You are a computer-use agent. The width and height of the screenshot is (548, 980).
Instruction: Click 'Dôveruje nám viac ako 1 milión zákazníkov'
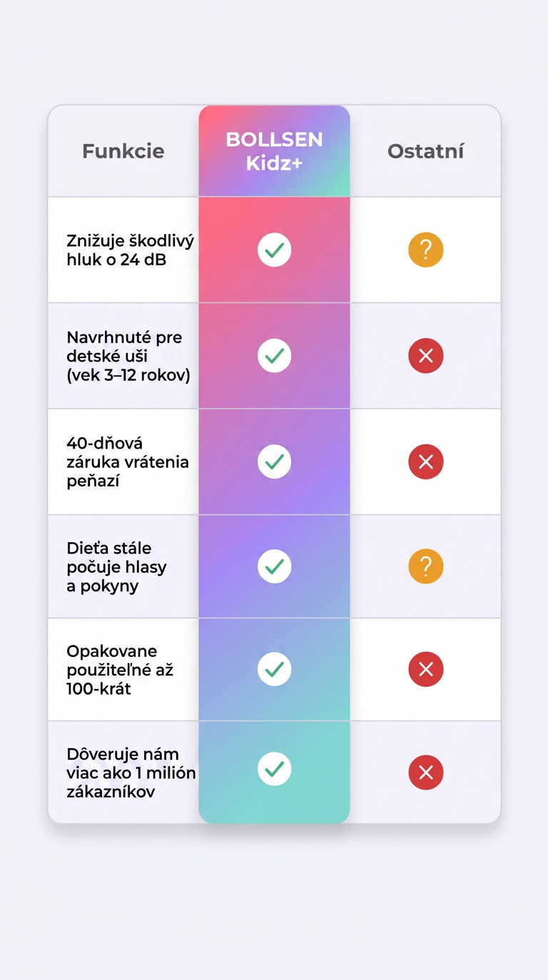131,772
